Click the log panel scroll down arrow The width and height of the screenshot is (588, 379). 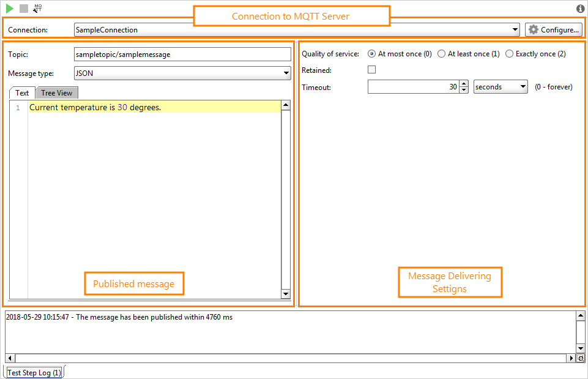[x=581, y=349]
